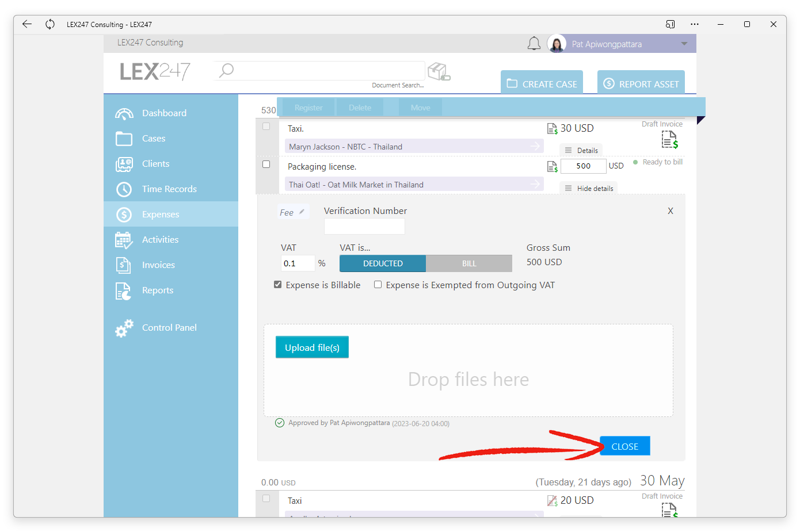Image resolution: width=800 pixels, height=532 pixels.
Task: Click the VAT percentage field
Action: pyautogui.click(x=298, y=263)
